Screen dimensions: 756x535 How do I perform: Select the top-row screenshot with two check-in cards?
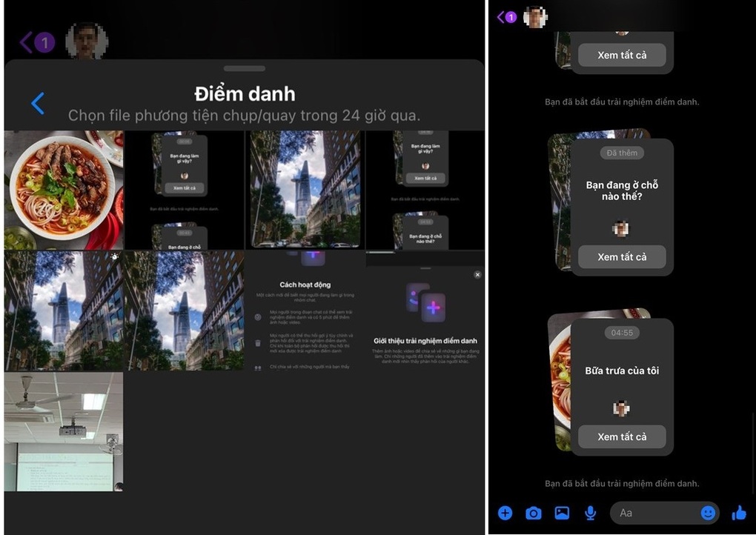(425, 190)
